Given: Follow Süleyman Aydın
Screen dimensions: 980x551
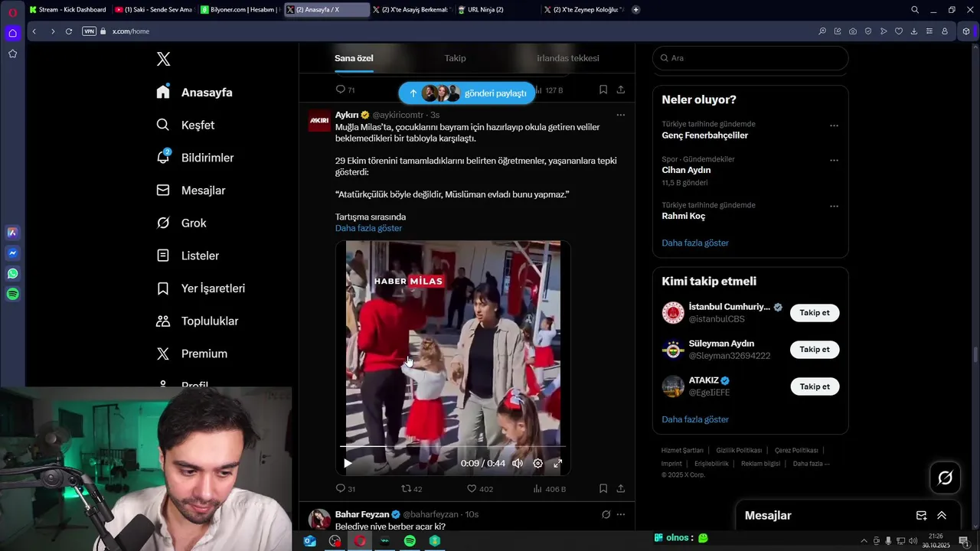Looking at the screenshot, I should click(x=815, y=350).
